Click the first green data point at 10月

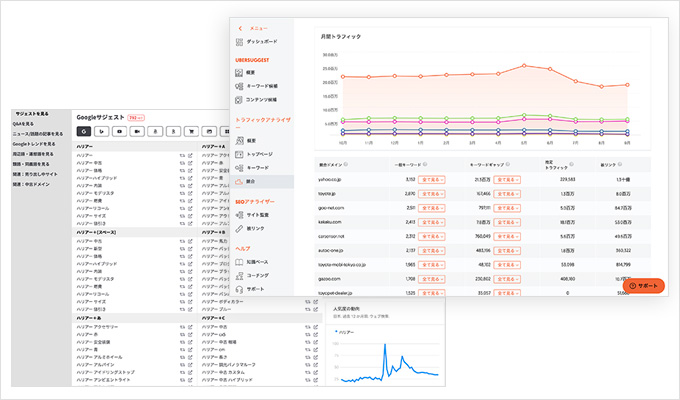[343, 120]
